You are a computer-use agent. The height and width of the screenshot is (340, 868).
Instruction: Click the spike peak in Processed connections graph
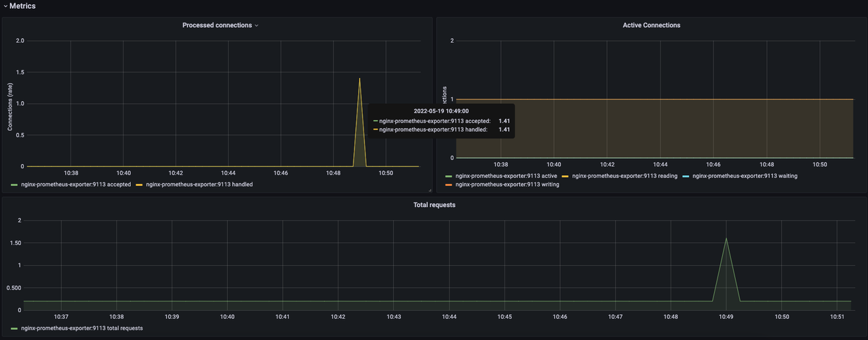(359, 78)
